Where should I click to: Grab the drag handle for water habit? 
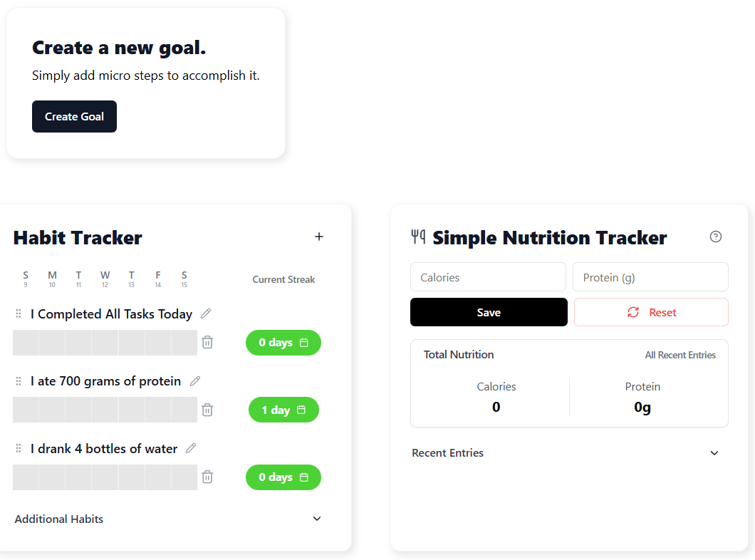pos(19,449)
